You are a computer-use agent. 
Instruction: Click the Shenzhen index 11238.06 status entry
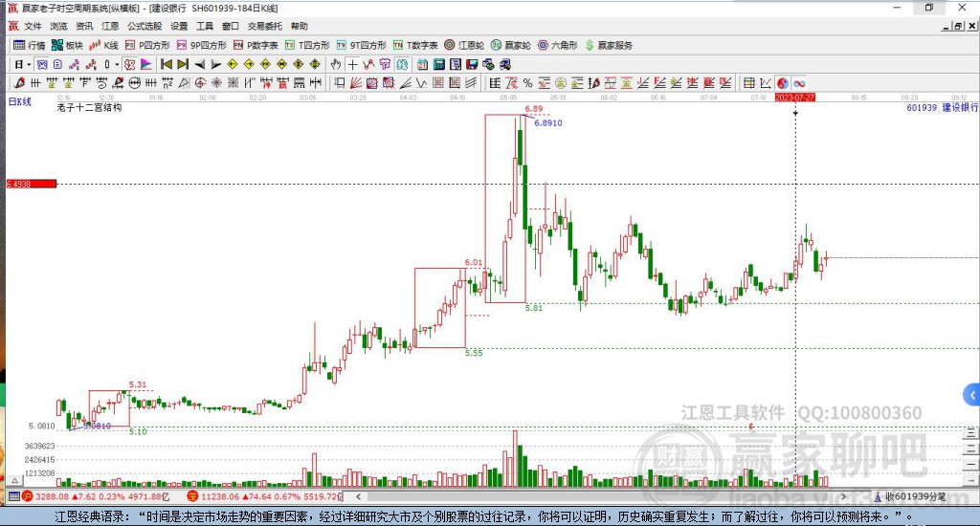coord(266,496)
